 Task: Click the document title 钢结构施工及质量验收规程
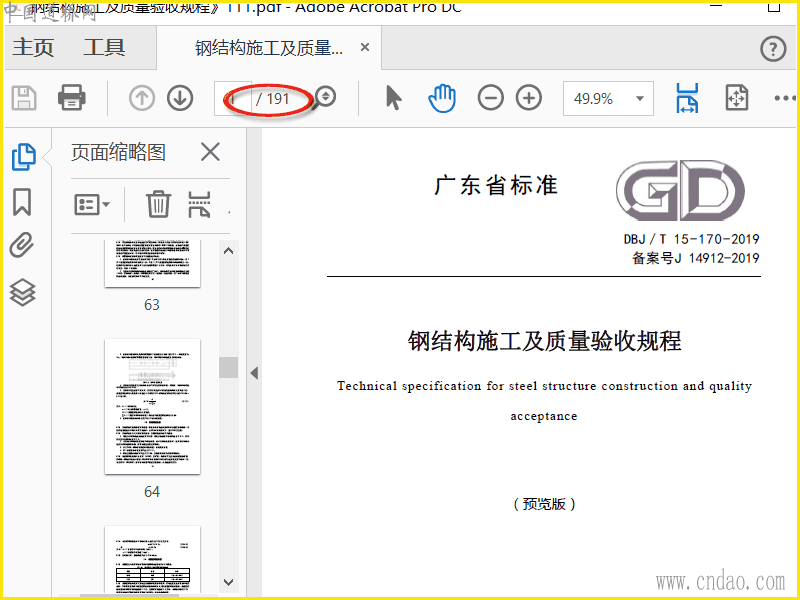coord(544,341)
